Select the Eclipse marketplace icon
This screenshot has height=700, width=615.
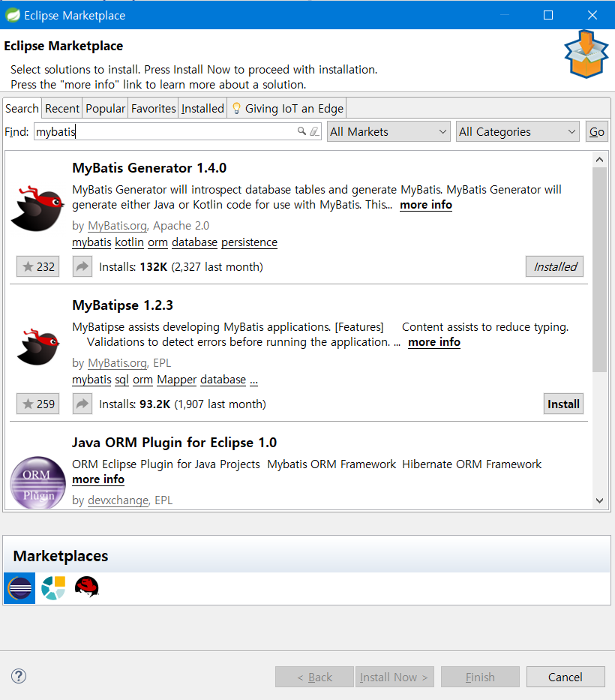19,588
